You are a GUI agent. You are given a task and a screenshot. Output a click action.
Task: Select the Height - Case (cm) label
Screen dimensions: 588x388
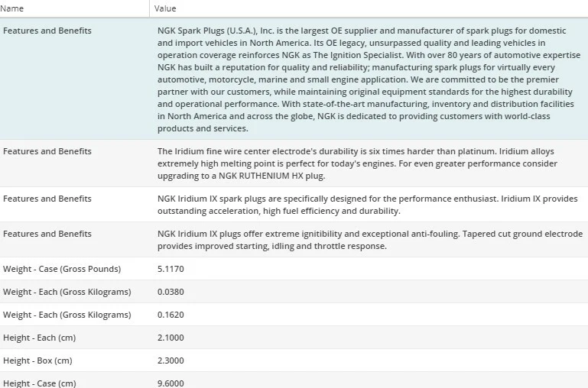tap(40, 383)
